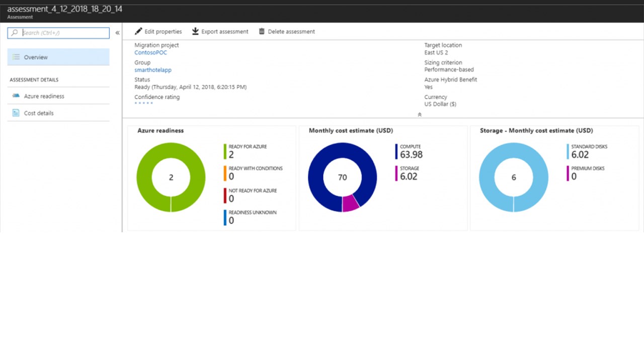The width and height of the screenshot is (644, 362).
Task: Open Cost details page
Action: 58,113
